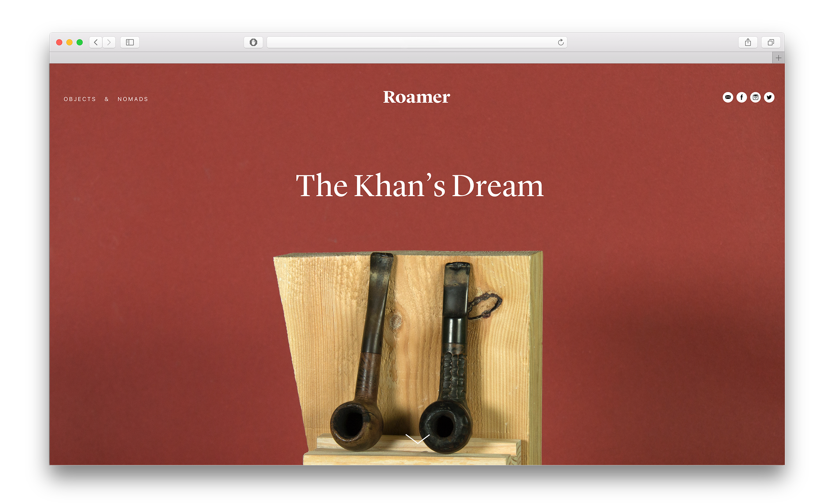Open the Instagram icon link
Screen dimensions: 834x504
pos(755,97)
